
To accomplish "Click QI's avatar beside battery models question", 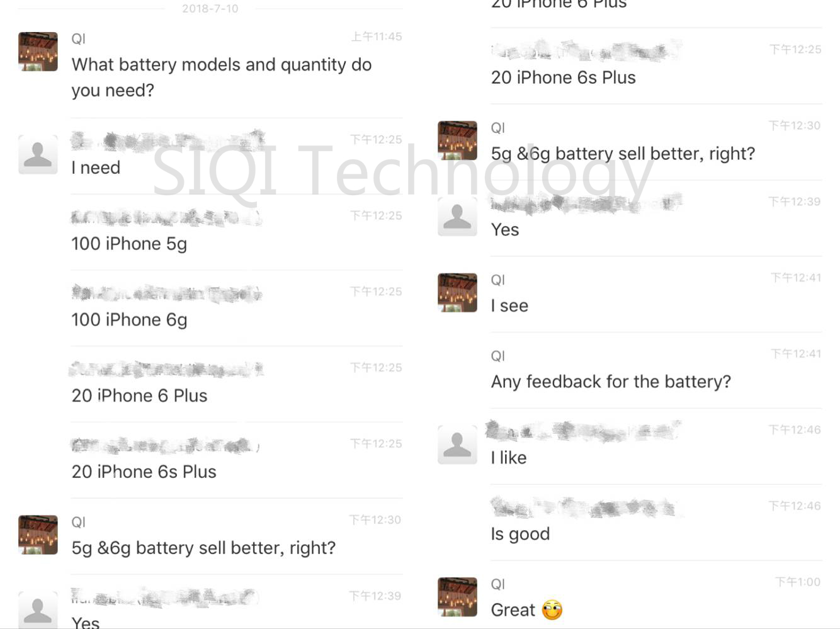I will point(38,52).
